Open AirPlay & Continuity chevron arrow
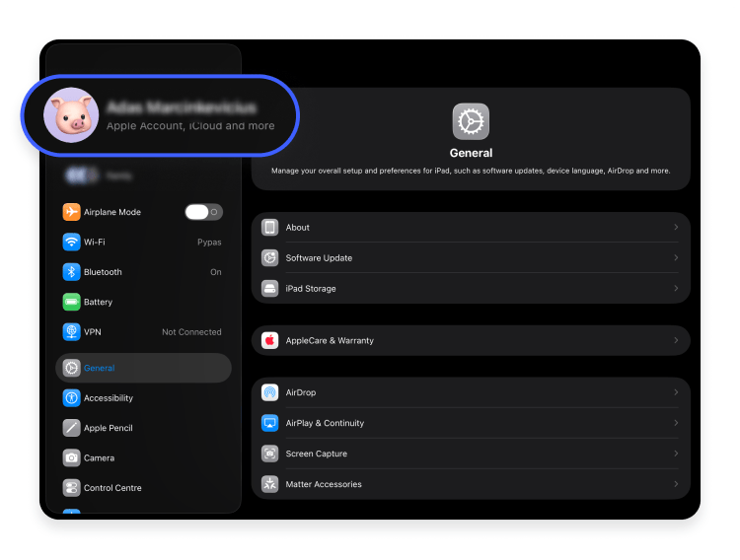This screenshot has height=560, width=740. click(x=676, y=423)
